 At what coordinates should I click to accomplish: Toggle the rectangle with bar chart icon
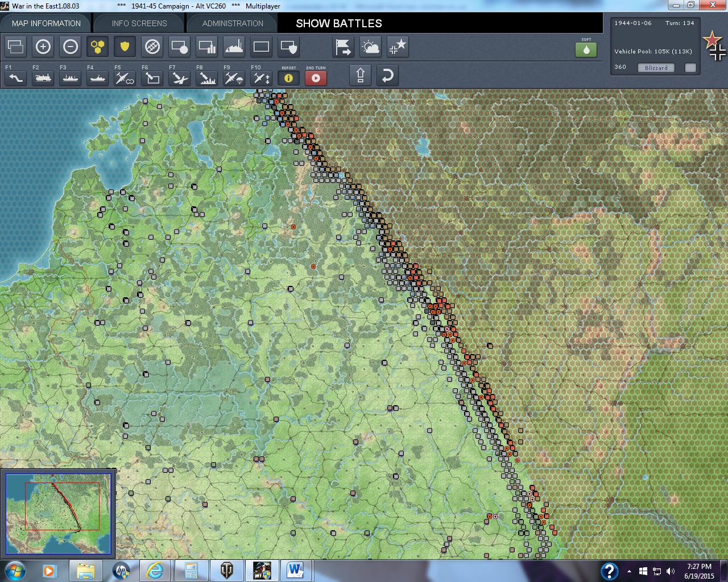click(206, 47)
